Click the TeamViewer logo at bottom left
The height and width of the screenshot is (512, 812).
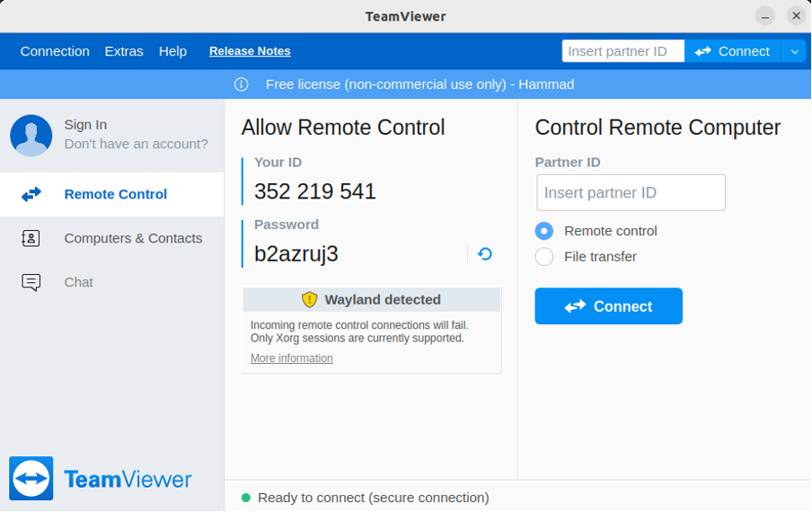click(100, 479)
